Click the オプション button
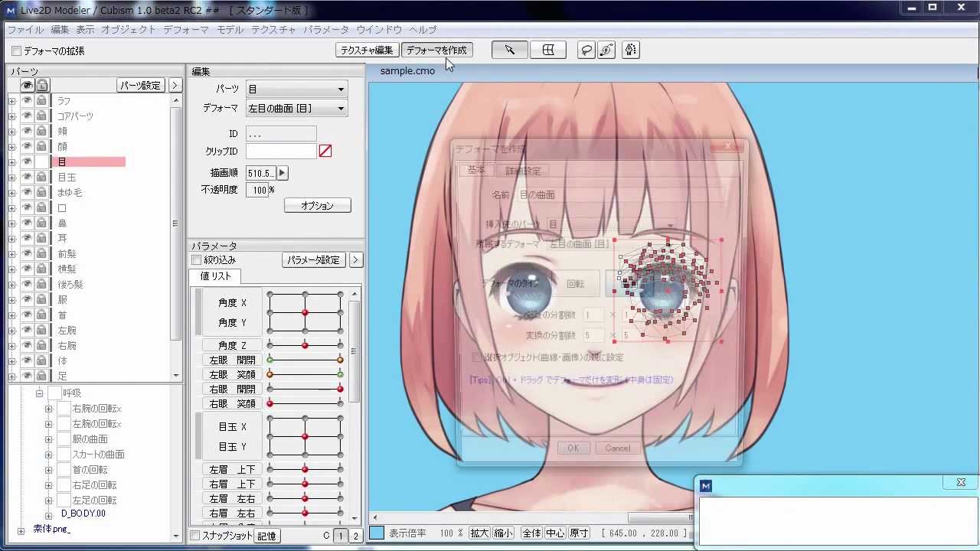This screenshot has height=551, width=980. [x=317, y=206]
